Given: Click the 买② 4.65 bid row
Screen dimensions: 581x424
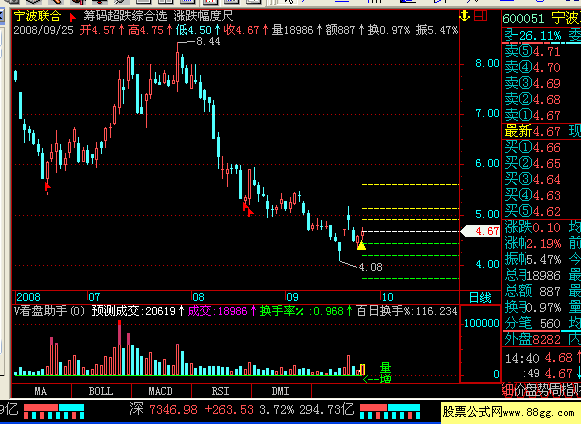Looking at the screenshot, I should click(x=532, y=163).
